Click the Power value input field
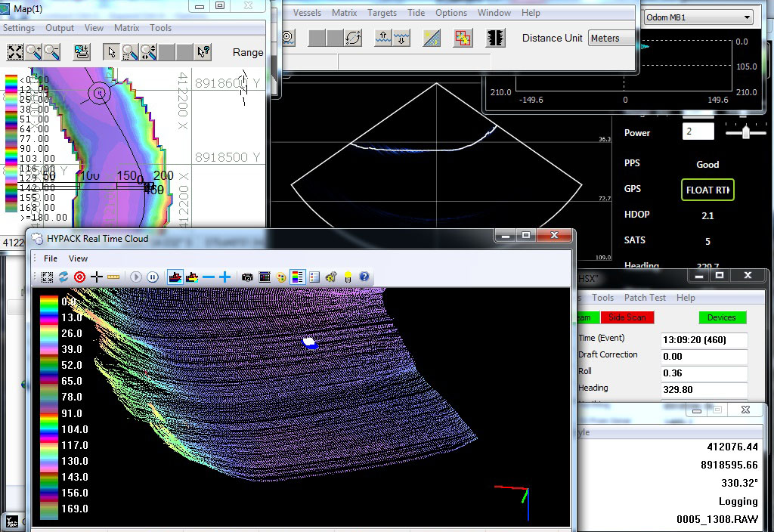The height and width of the screenshot is (532, 774). coord(698,131)
